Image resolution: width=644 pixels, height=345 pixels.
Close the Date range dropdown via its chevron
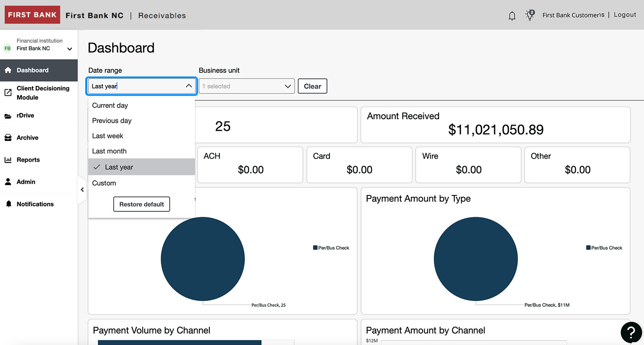coord(189,86)
